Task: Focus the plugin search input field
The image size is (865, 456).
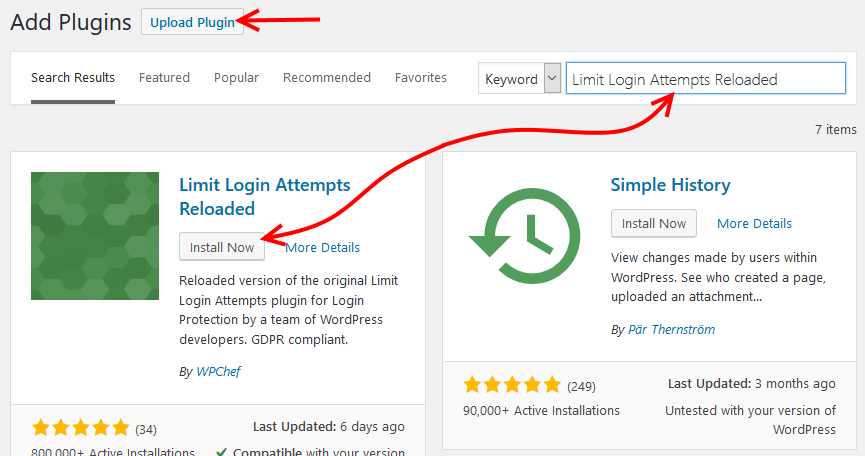Action: point(706,78)
